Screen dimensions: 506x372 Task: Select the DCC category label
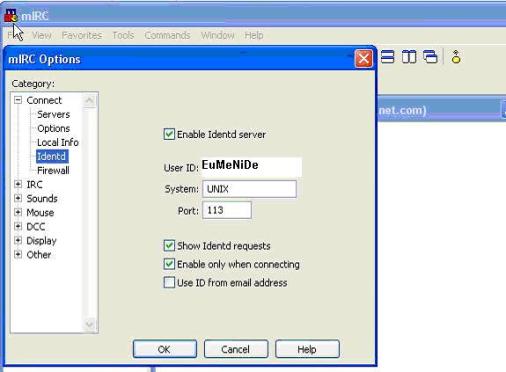(36, 226)
